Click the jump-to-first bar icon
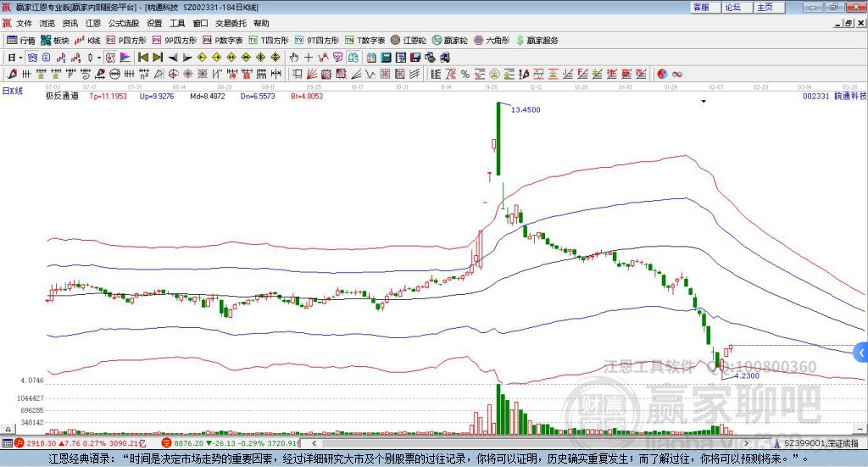The width and height of the screenshot is (868, 467). [142, 58]
